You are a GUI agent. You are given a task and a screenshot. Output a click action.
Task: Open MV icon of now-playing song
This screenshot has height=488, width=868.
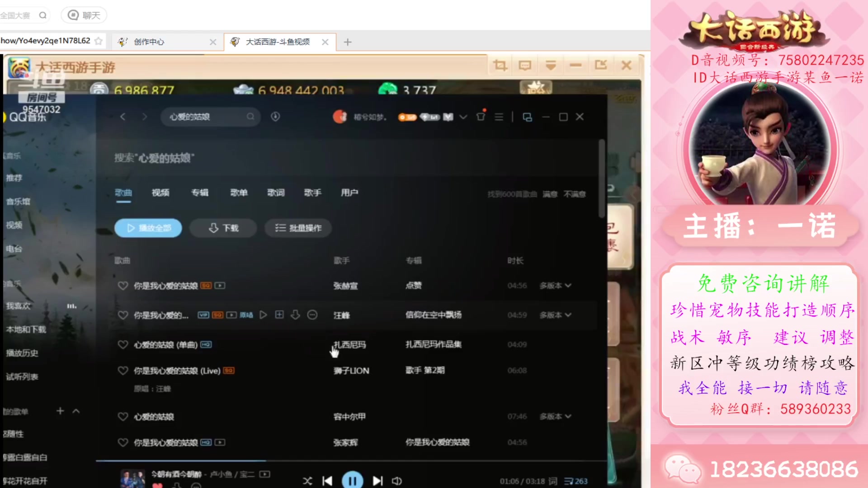pos(265,474)
